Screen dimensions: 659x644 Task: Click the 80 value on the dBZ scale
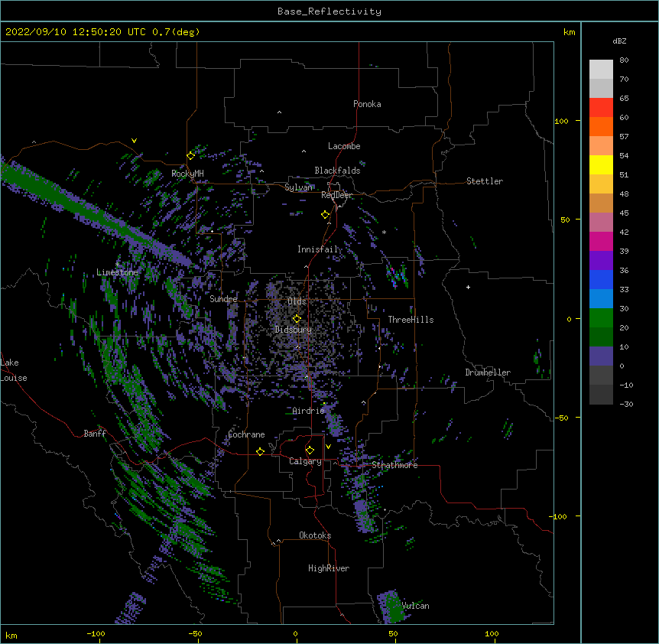624,60
